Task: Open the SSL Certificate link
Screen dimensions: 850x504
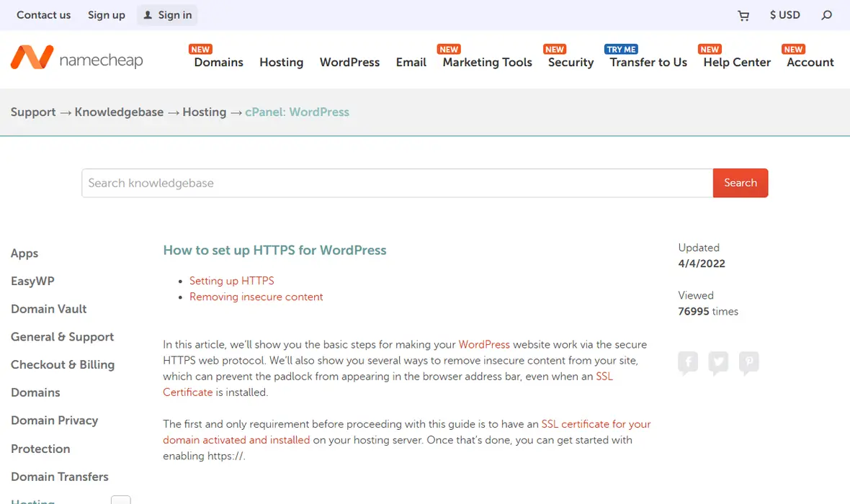Action: point(604,377)
